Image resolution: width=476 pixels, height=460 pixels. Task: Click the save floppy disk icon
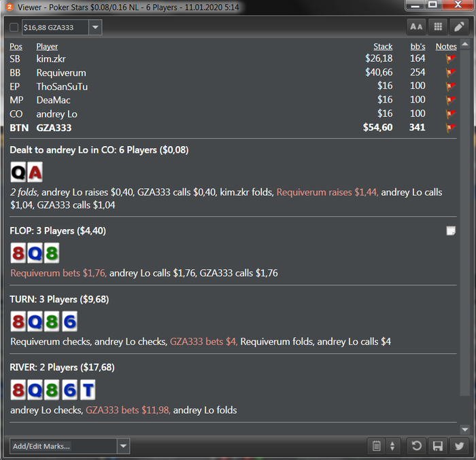click(x=437, y=446)
